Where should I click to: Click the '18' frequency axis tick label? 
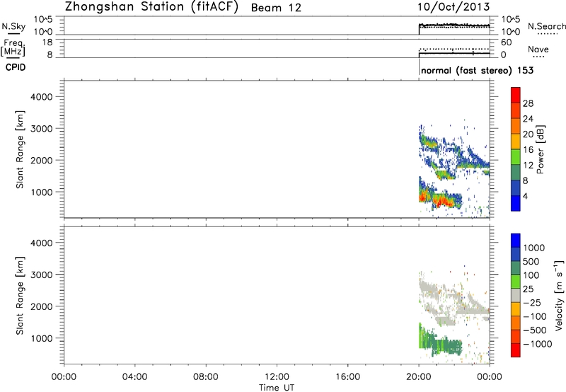[x=47, y=42]
